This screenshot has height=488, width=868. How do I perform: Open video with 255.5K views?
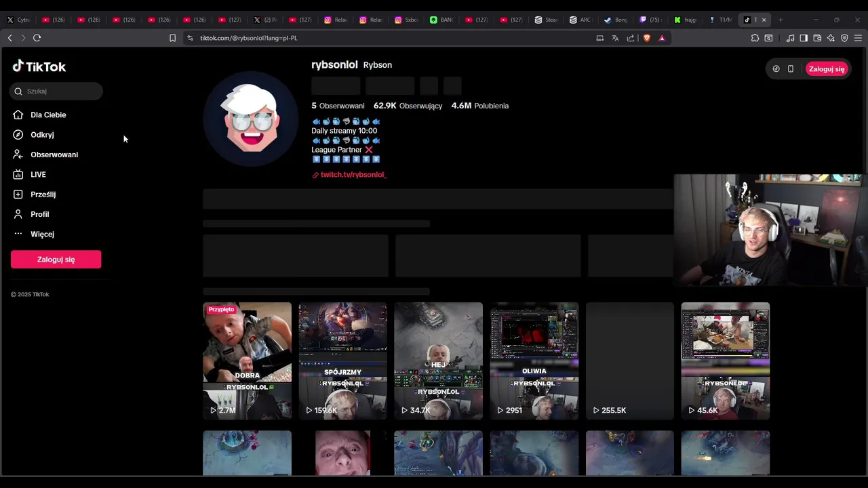(x=630, y=361)
